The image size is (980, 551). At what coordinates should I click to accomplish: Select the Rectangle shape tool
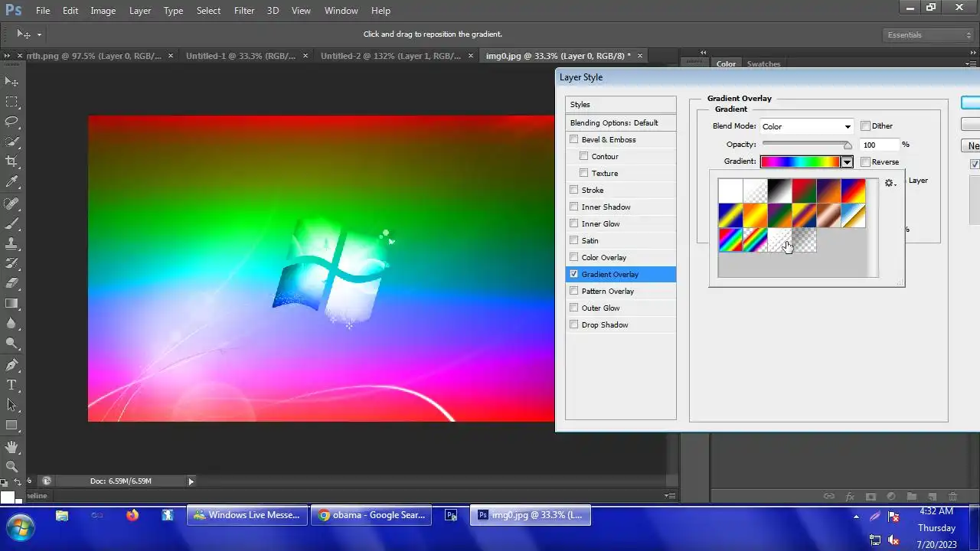pyautogui.click(x=11, y=425)
